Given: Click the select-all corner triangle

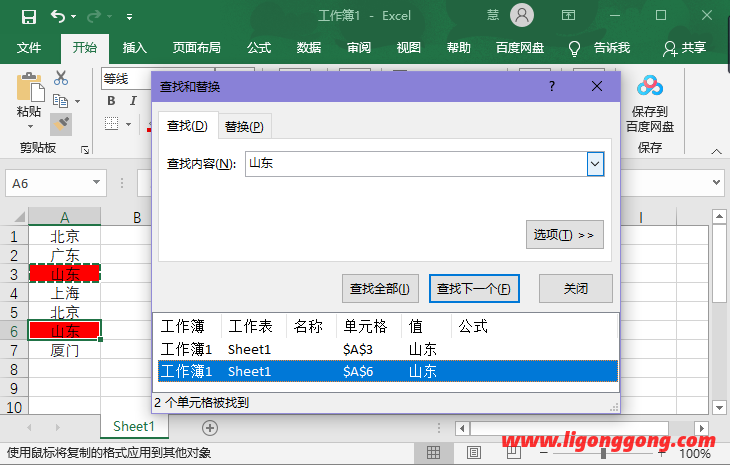Looking at the screenshot, I should click(x=19, y=217).
